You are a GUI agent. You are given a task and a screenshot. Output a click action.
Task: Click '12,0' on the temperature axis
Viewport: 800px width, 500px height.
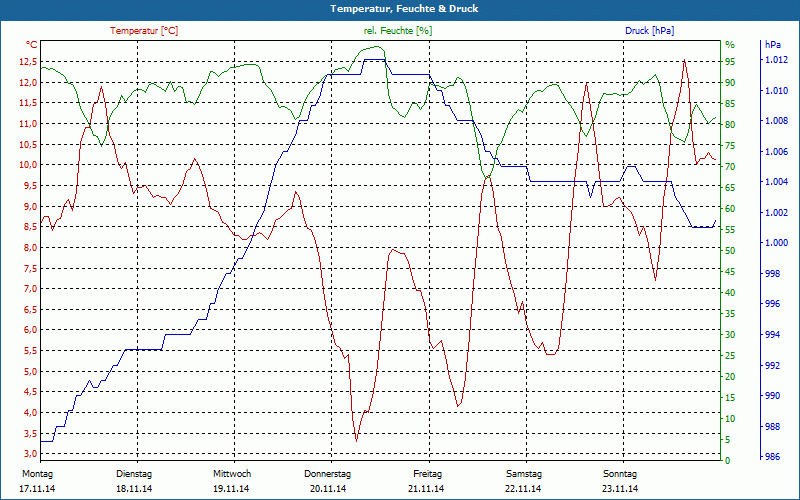[x=28, y=83]
